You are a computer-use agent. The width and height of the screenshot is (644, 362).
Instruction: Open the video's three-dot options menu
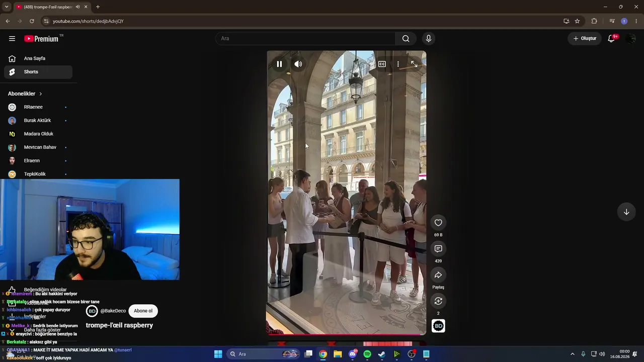398,64
